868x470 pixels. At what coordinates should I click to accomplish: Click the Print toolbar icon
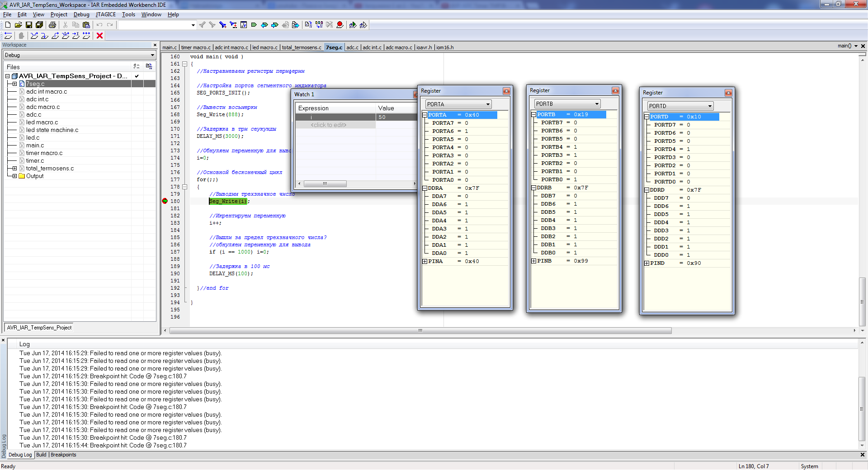(52, 25)
